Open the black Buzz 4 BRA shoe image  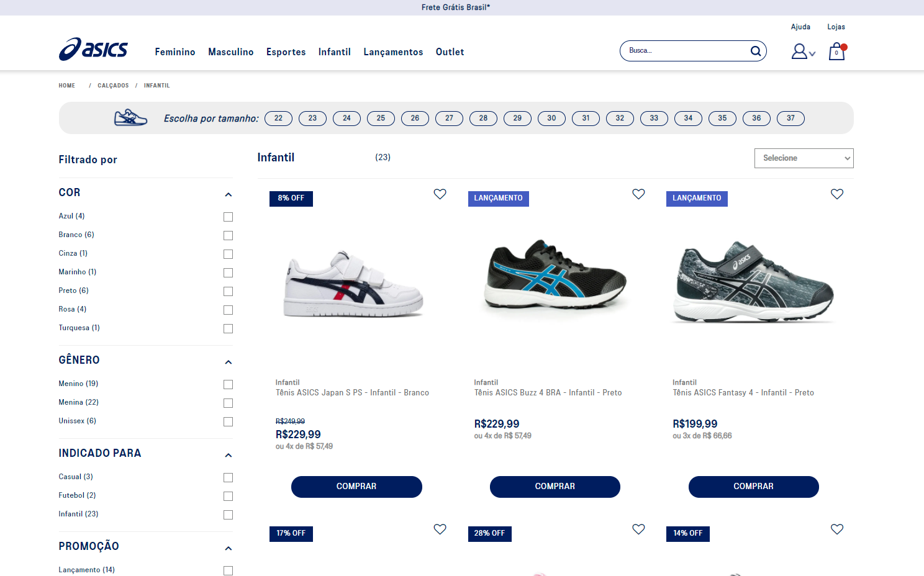pyautogui.click(x=556, y=274)
